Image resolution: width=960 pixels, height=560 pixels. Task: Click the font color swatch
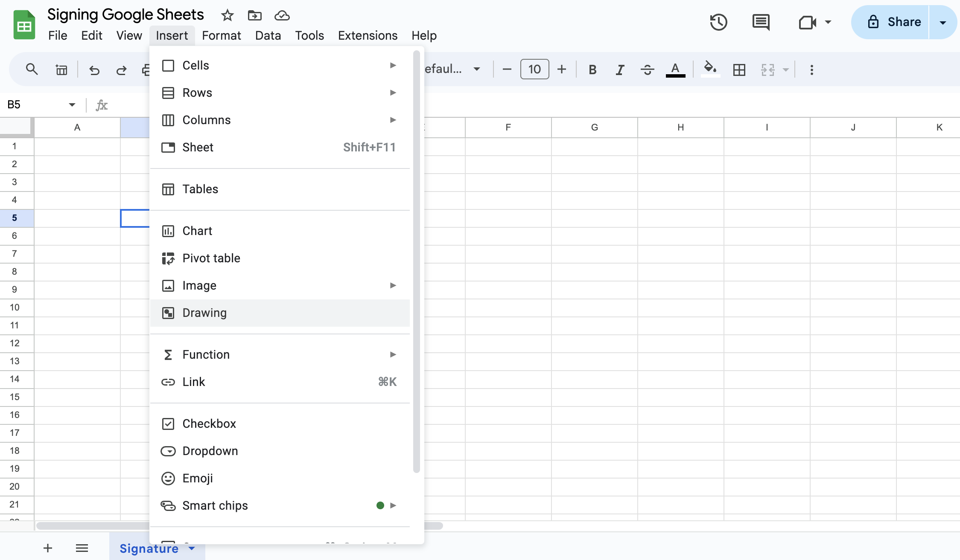[x=677, y=70]
